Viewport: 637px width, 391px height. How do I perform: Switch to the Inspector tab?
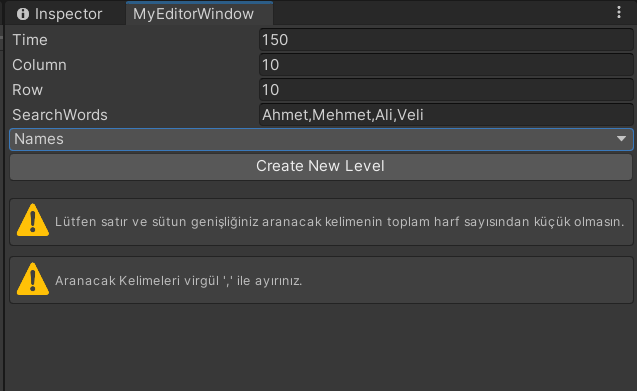tap(59, 14)
